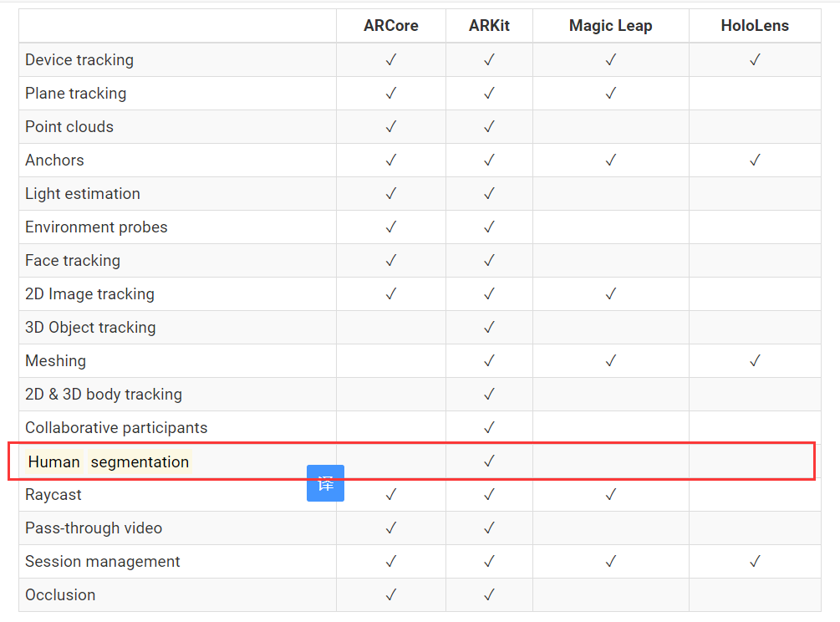Click the ARKit checkmark for Human segmentation
Screen dimensions: 840x622
pyautogui.click(x=489, y=461)
